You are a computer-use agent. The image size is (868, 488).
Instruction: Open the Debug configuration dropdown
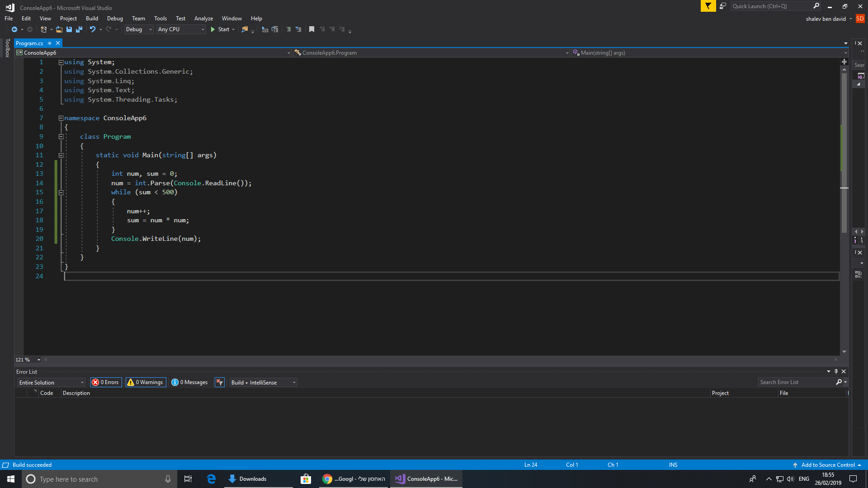(x=139, y=29)
